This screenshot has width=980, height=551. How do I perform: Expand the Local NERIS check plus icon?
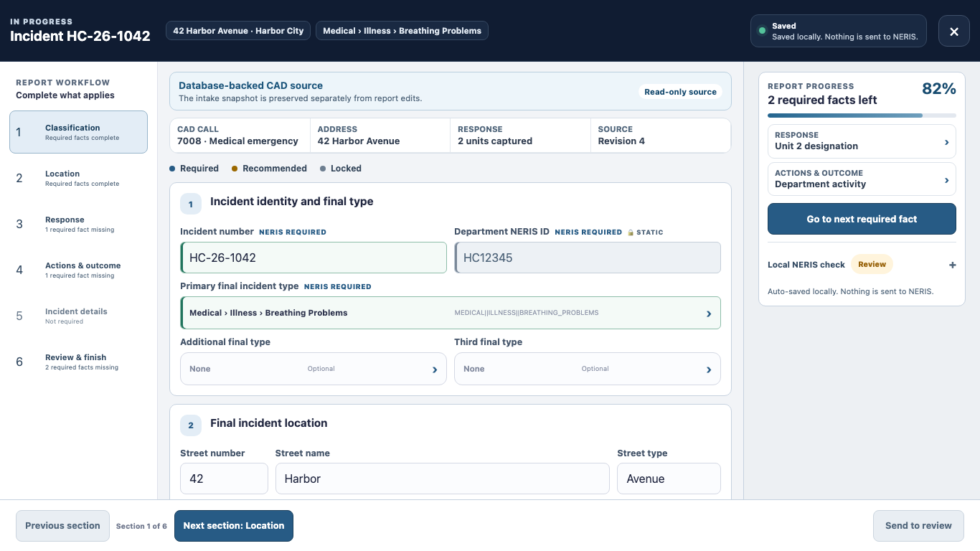[x=953, y=265]
